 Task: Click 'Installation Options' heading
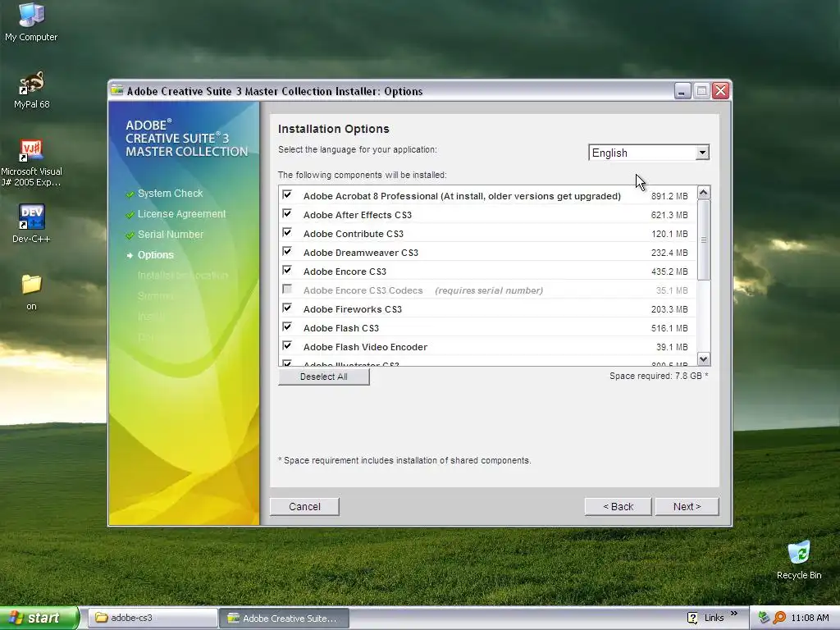point(333,129)
